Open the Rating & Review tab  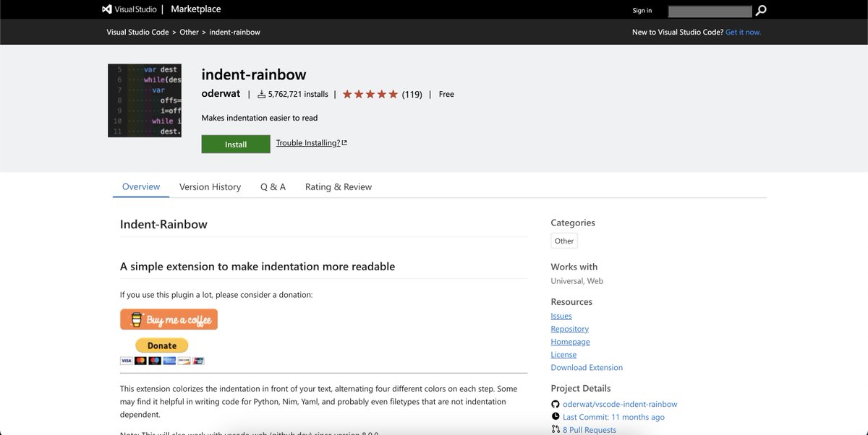337,186
